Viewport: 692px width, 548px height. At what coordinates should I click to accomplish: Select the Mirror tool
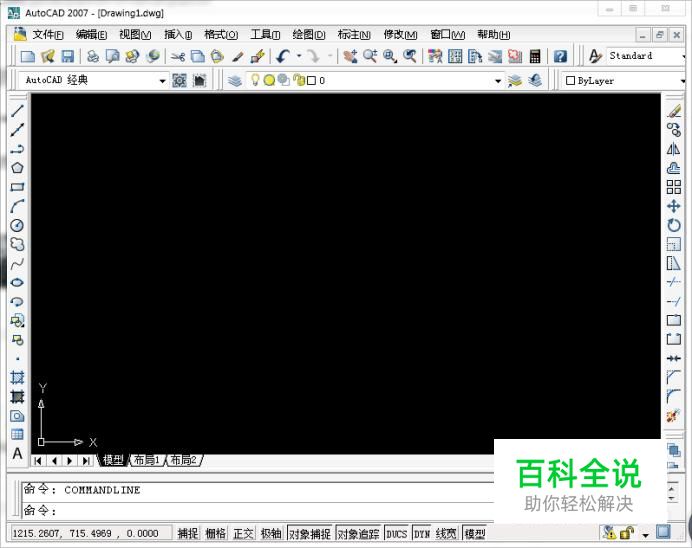point(674,149)
